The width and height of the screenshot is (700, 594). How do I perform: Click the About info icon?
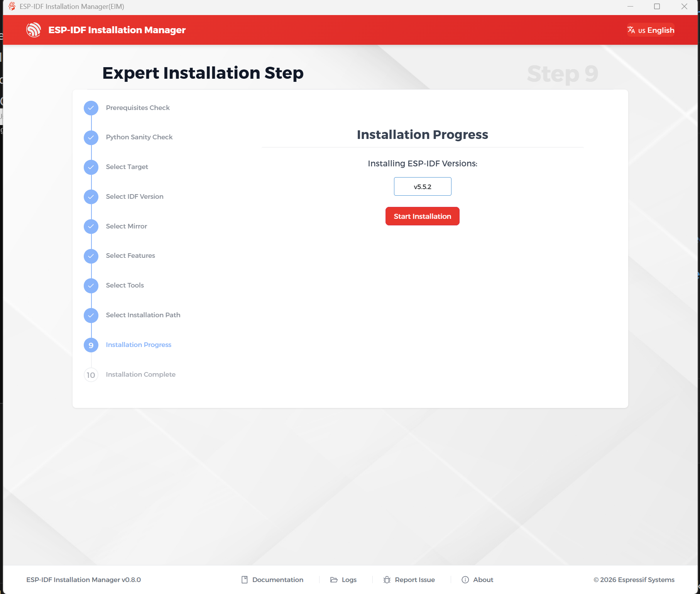465,580
